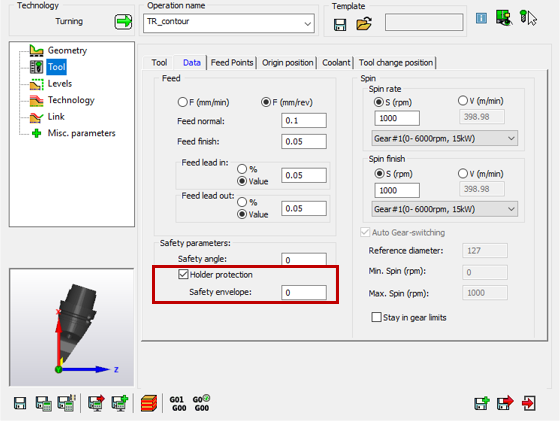
Task: Load a template with the open folder icon
Action: (x=364, y=24)
